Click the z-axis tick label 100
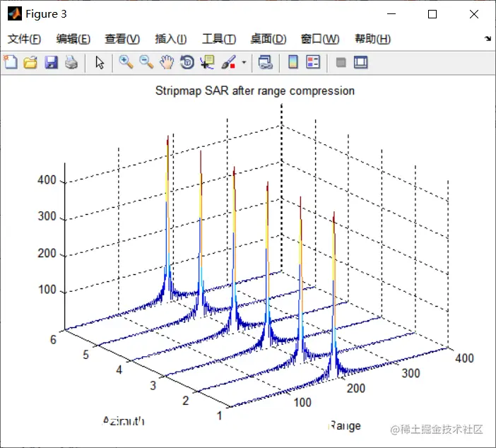Viewport: 496px width, 448px height. tap(47, 290)
